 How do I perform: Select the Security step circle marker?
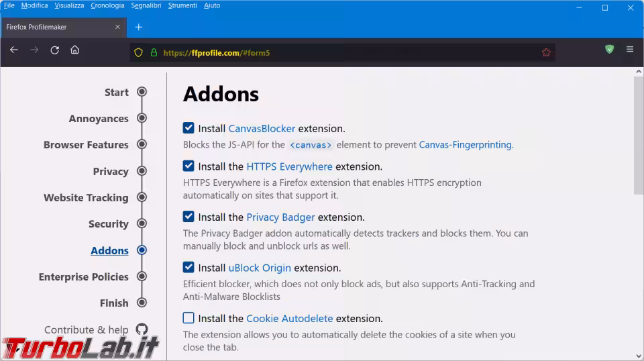(142, 224)
